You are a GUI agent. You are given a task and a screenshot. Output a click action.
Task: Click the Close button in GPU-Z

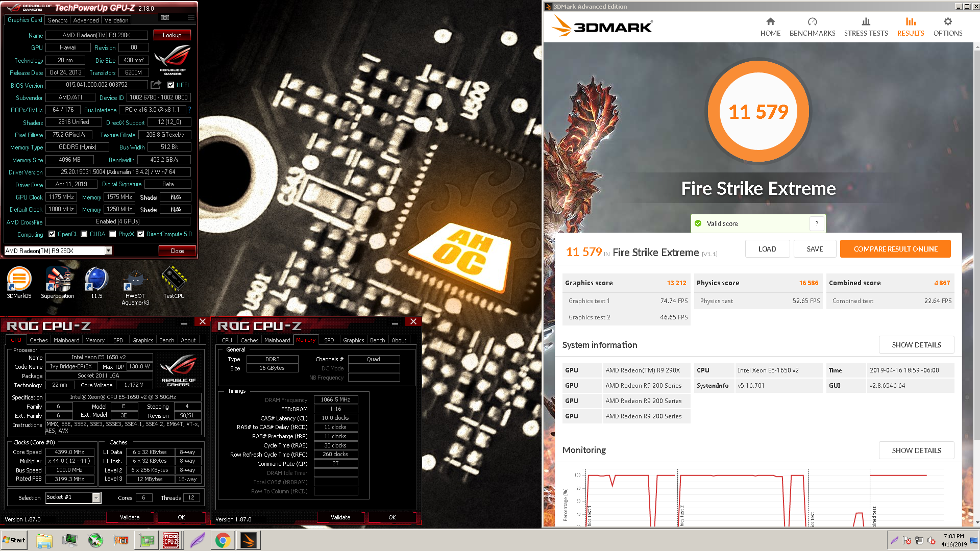tap(177, 251)
